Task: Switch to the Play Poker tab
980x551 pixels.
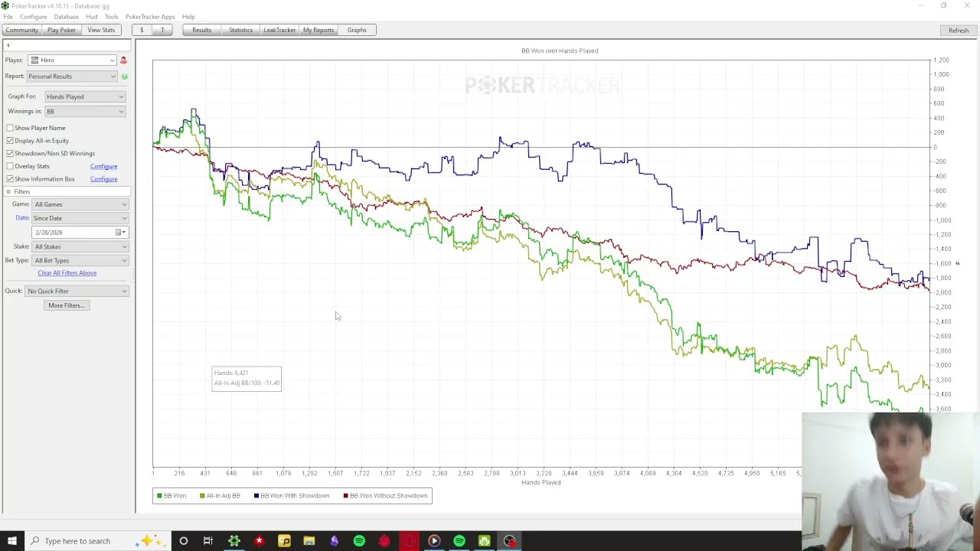Action: 61,30
